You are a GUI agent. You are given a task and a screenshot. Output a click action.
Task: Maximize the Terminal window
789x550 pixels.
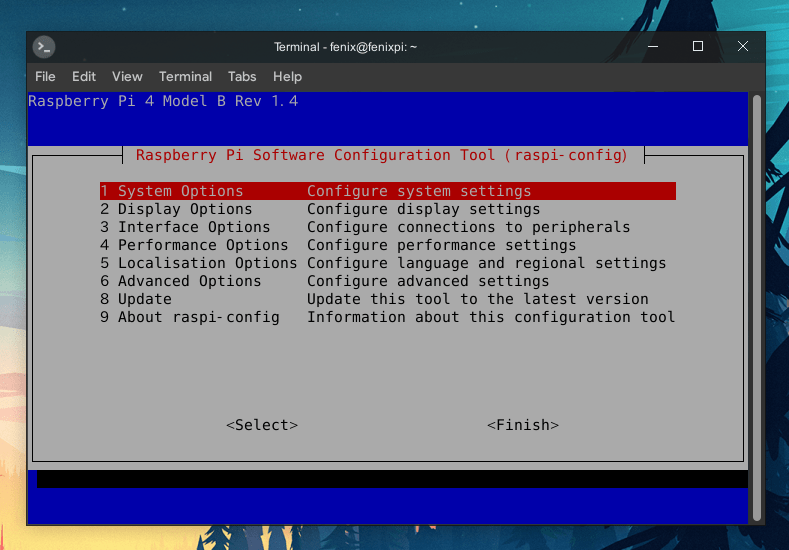pos(697,47)
